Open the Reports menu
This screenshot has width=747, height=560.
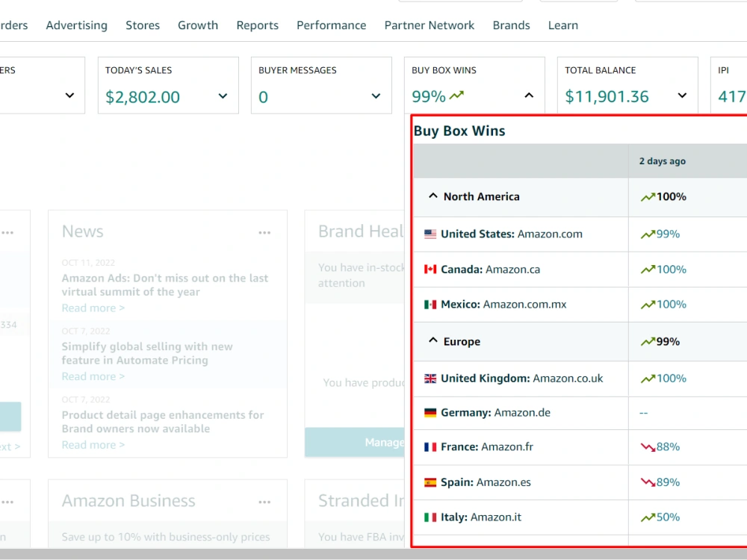(x=257, y=25)
